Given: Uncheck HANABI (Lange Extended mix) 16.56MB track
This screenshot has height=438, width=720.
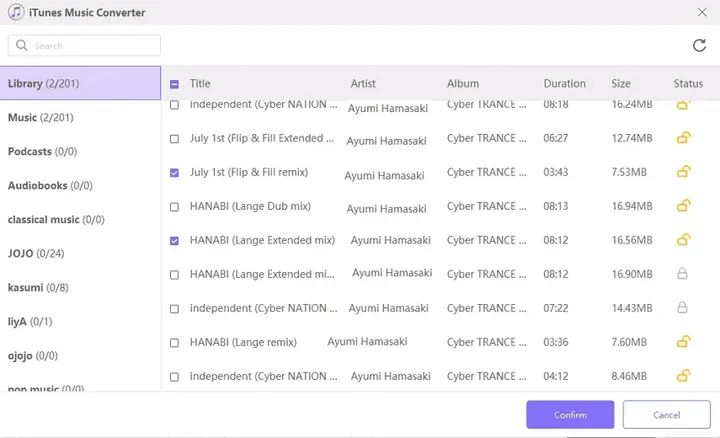Looking at the screenshot, I should click(175, 241).
